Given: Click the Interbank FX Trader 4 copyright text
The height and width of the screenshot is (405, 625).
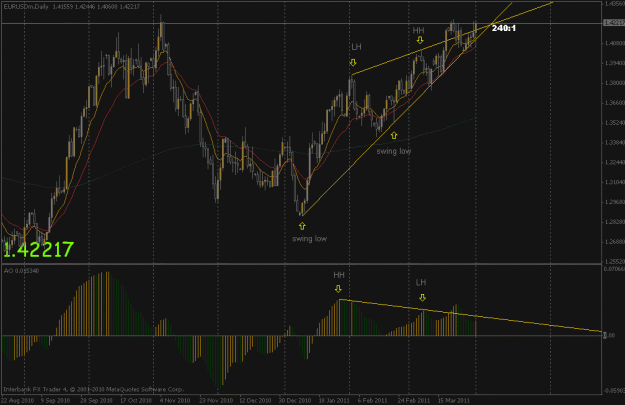Looking at the screenshot, I should click(93, 389).
